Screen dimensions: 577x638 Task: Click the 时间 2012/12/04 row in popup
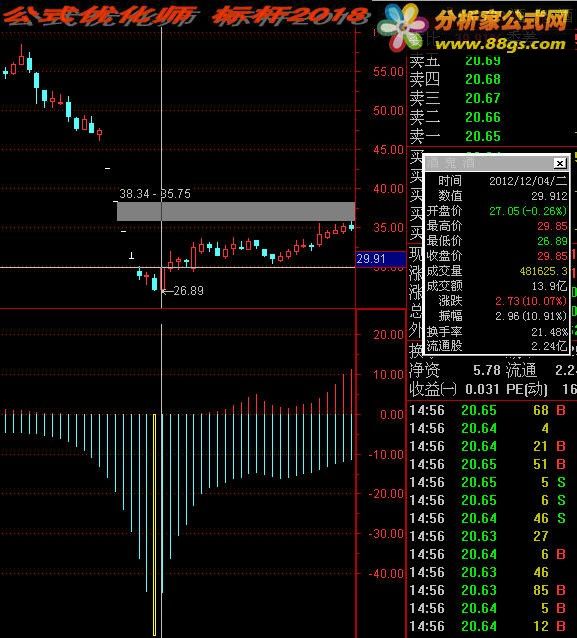pyautogui.click(x=497, y=181)
